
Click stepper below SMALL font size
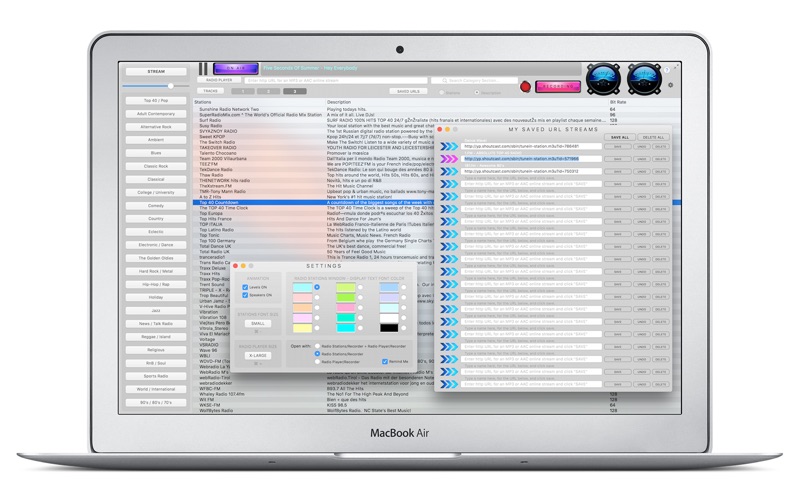coord(257,332)
